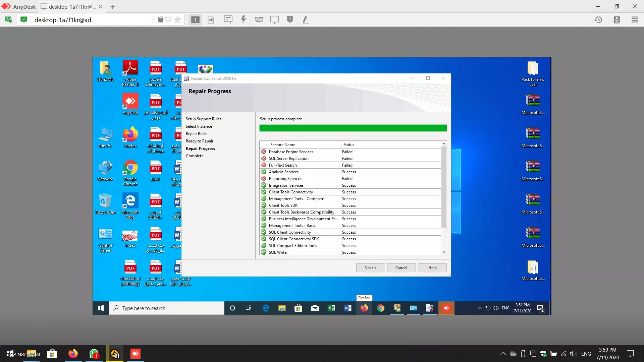Open Tabriz Mb folder icon
This screenshot has width=644, height=362.
pos(105,71)
